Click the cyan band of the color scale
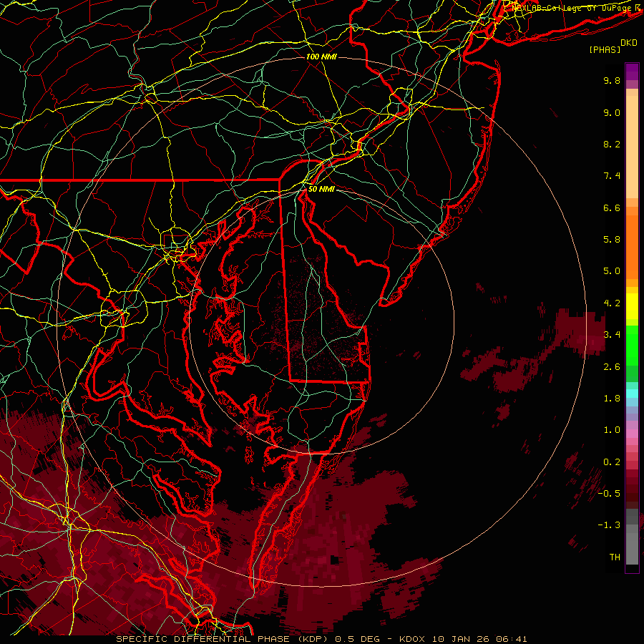644x644 pixels. coord(632,394)
